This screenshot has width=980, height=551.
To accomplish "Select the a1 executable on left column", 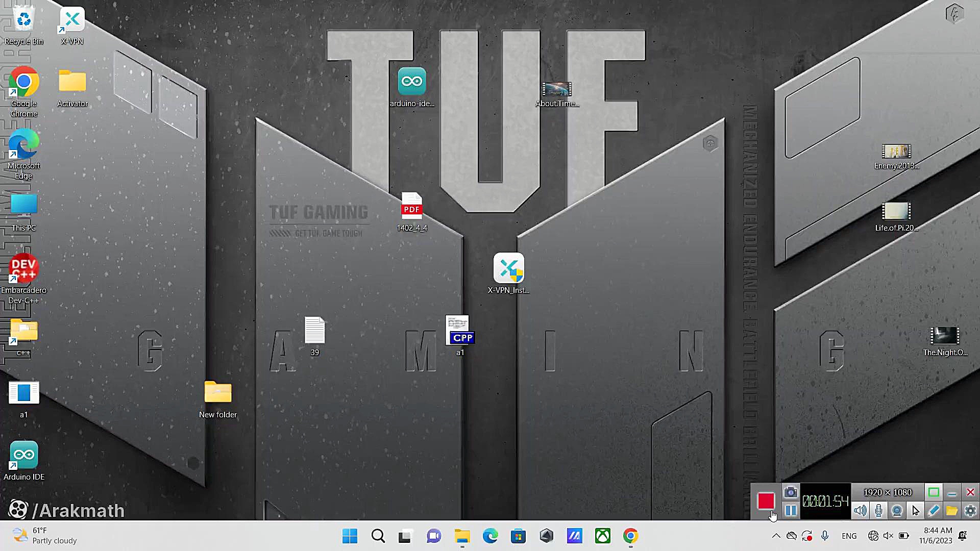I will click(23, 400).
